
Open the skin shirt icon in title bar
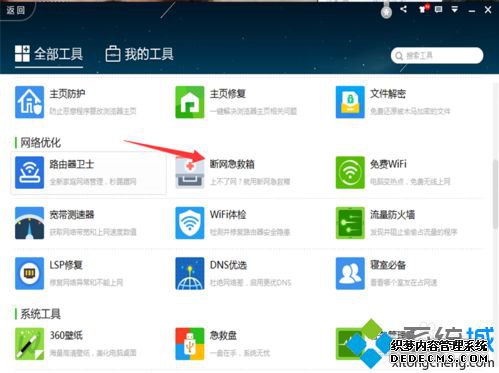point(423,9)
